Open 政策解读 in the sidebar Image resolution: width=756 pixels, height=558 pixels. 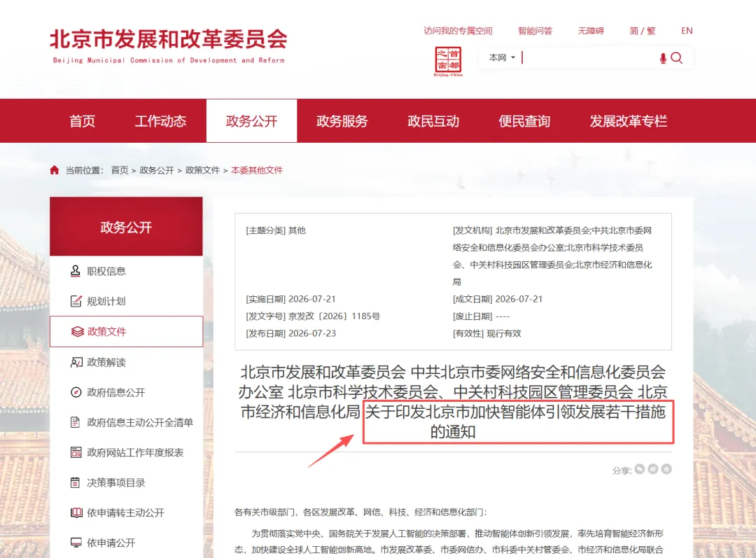click(106, 362)
